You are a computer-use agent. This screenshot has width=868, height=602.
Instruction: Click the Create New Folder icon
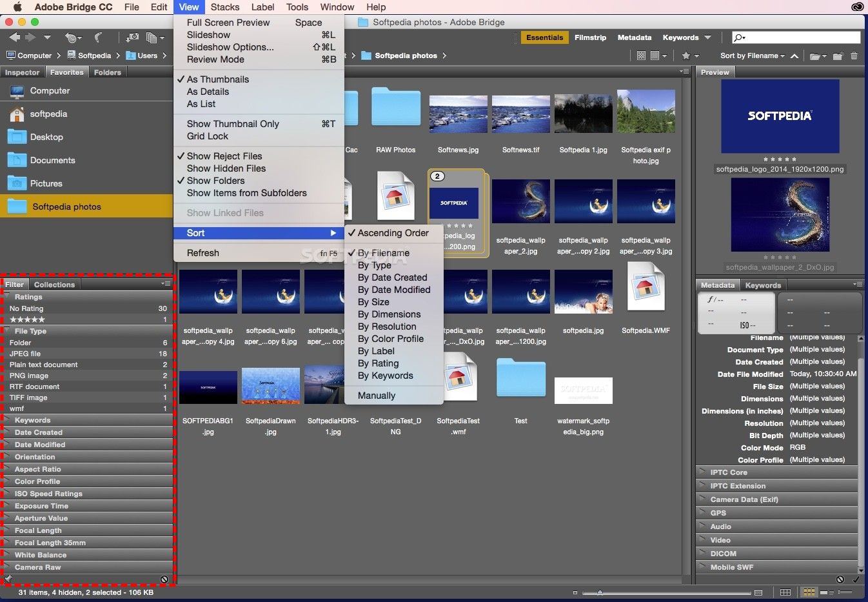[x=838, y=56]
